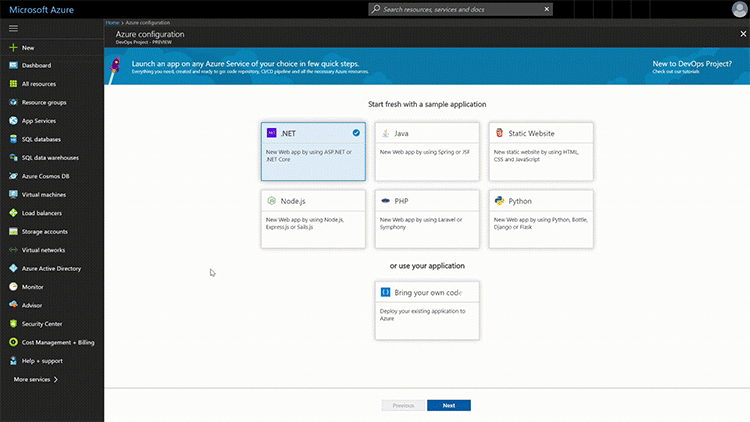This screenshot has height=422, width=750.
Task: Close the Azure configuration blade
Action: [x=743, y=34]
